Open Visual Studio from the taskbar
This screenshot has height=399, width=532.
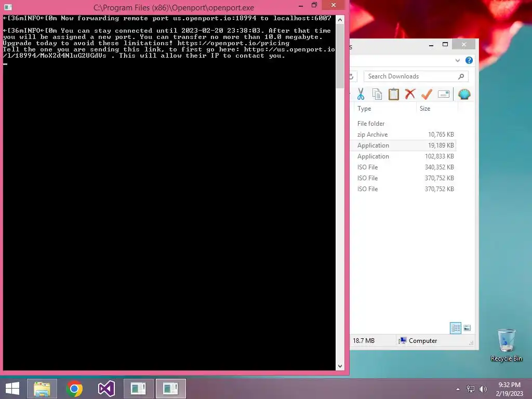[x=106, y=389]
